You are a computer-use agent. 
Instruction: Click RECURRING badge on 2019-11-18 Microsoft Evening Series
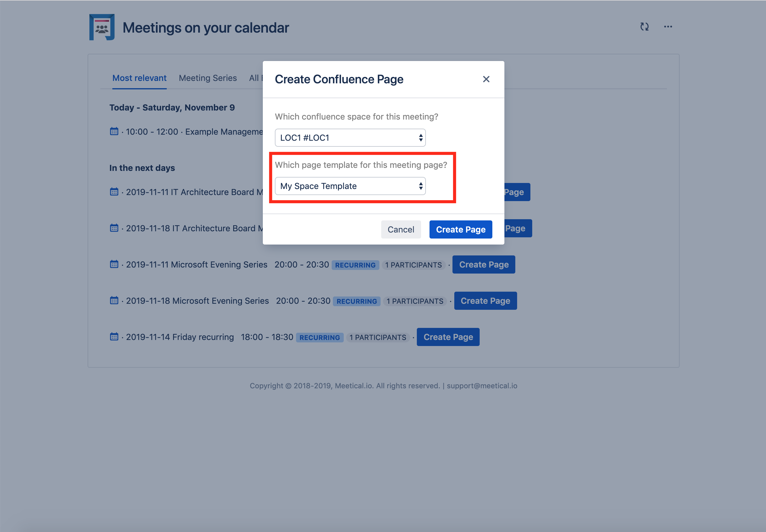(x=356, y=301)
